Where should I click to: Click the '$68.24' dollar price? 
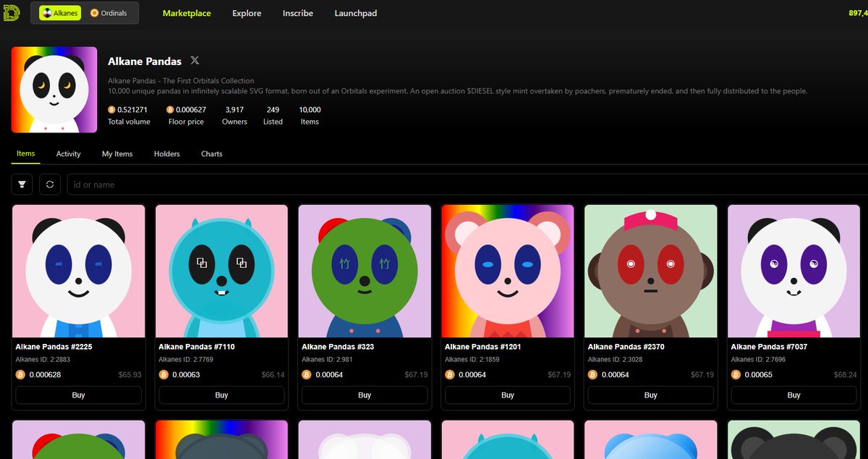(846, 375)
